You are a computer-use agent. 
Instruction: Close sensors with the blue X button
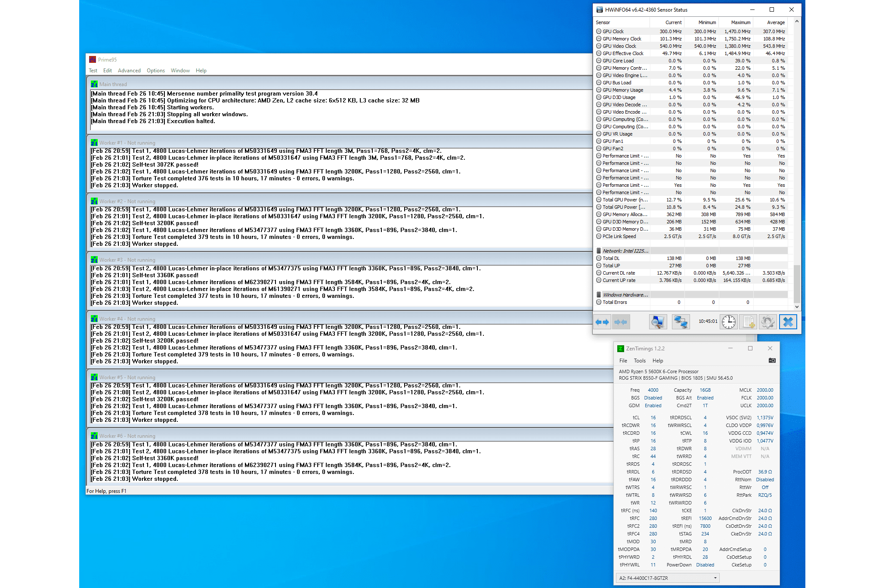(x=788, y=322)
